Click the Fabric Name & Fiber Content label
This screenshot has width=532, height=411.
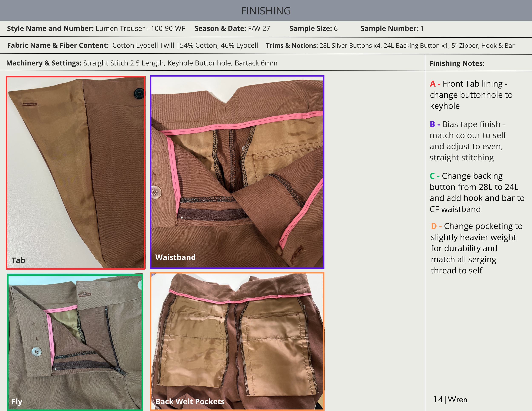pos(58,46)
